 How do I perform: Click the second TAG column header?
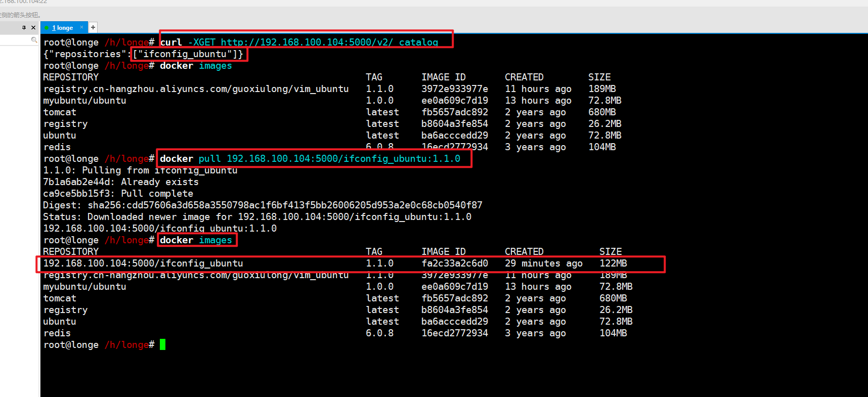[x=374, y=252]
